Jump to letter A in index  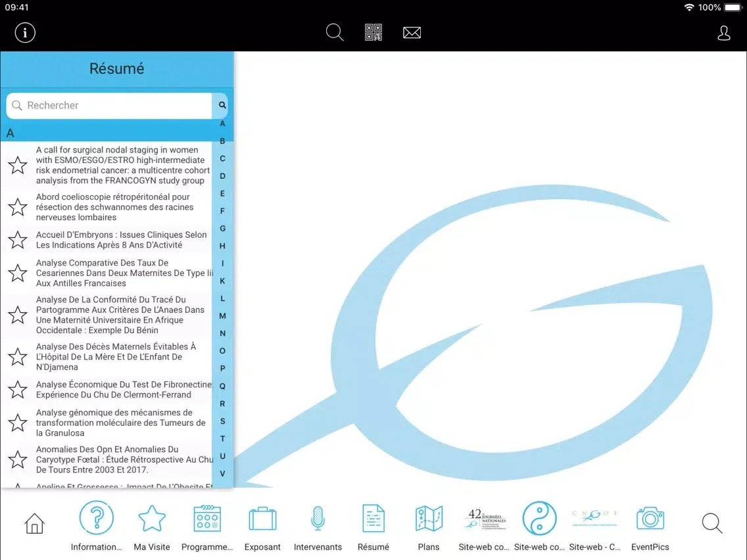(x=222, y=124)
